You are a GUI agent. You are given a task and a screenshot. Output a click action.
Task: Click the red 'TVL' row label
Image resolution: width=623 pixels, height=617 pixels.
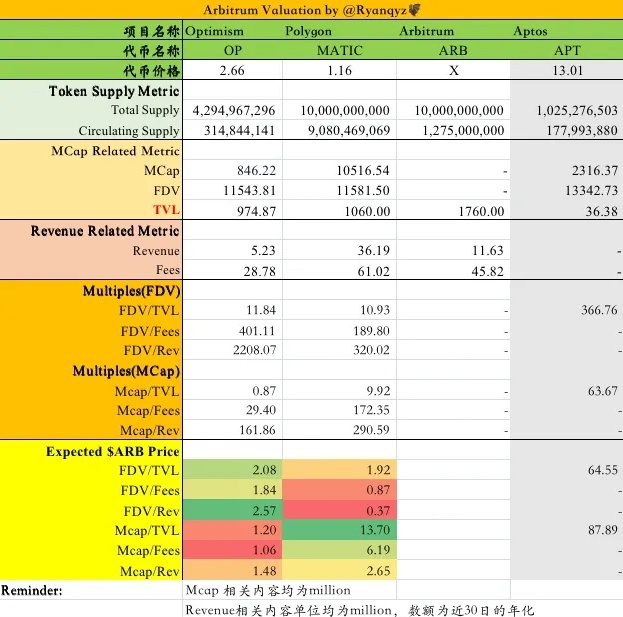point(166,210)
